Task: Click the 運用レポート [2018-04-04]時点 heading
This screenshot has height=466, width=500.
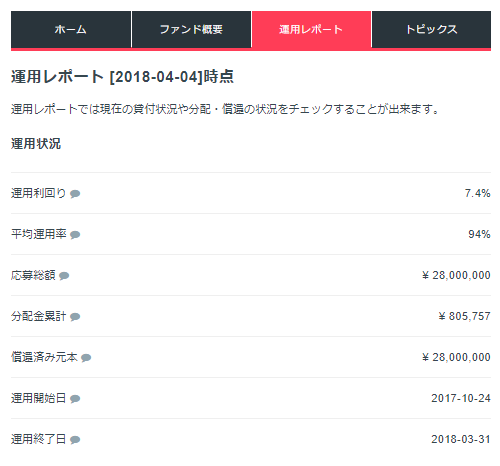Action: (122, 77)
